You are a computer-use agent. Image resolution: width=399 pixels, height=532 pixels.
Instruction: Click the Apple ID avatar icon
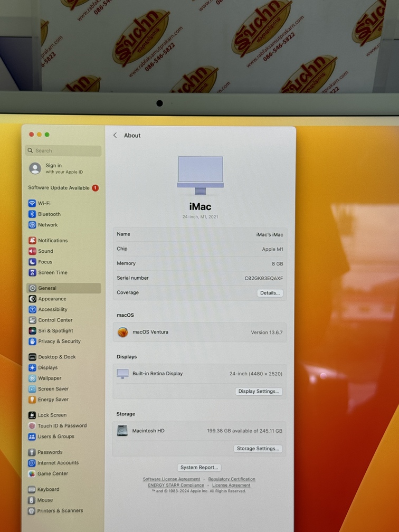click(35, 168)
